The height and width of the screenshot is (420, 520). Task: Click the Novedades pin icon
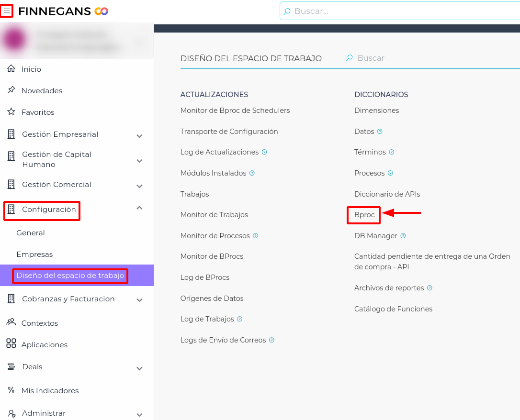[11, 90]
